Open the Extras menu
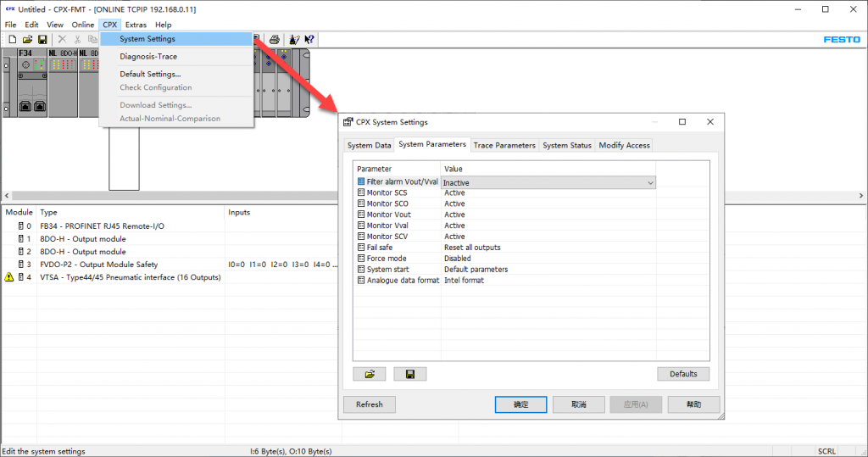Screen dimensions: 868x457 click(136, 25)
